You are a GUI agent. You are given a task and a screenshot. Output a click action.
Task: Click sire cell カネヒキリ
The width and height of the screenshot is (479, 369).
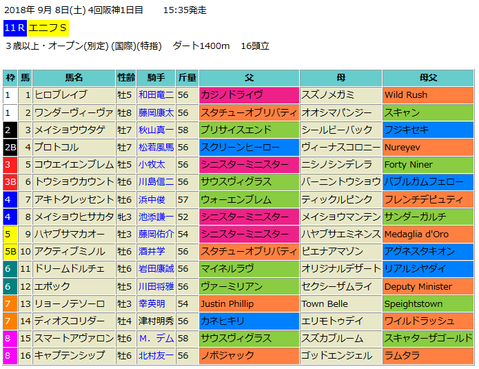point(249,321)
